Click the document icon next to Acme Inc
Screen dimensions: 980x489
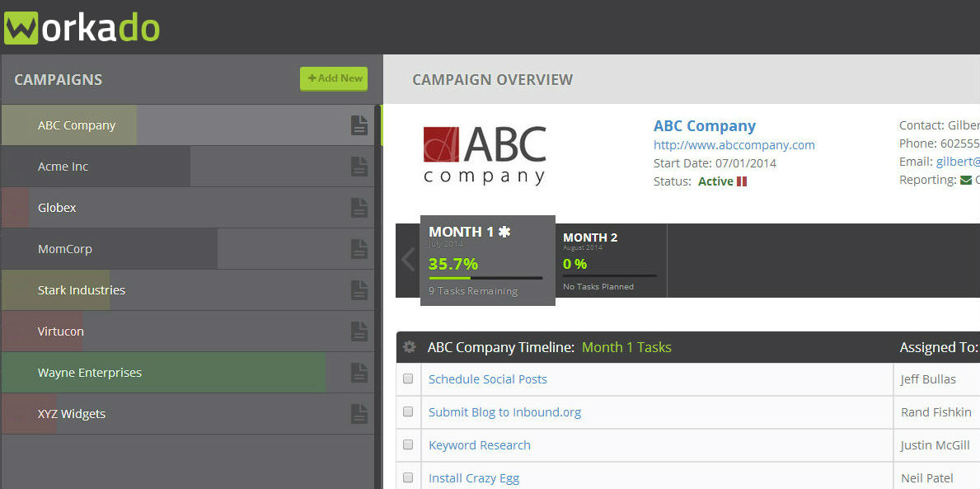coord(359,166)
